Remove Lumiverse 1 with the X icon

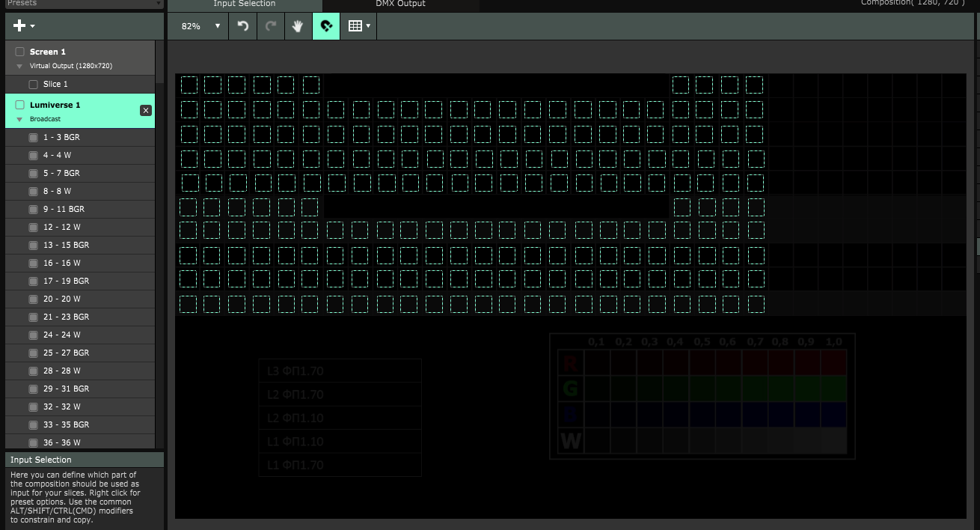click(x=146, y=111)
